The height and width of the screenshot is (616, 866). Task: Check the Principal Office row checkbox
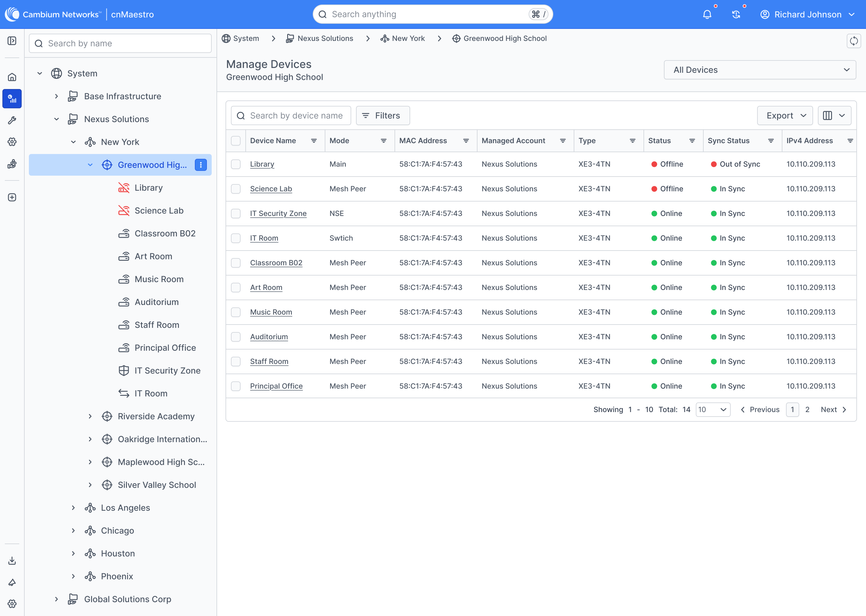click(x=236, y=386)
